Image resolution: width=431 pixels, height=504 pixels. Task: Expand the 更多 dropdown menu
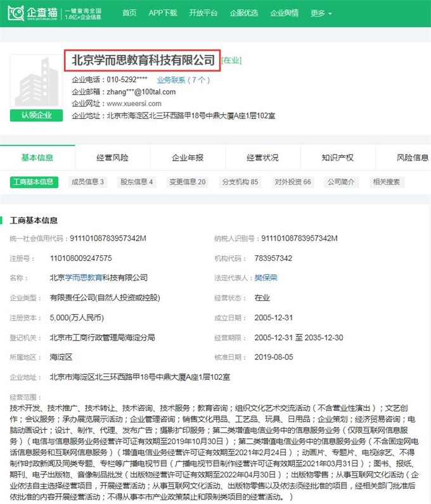(x=321, y=13)
